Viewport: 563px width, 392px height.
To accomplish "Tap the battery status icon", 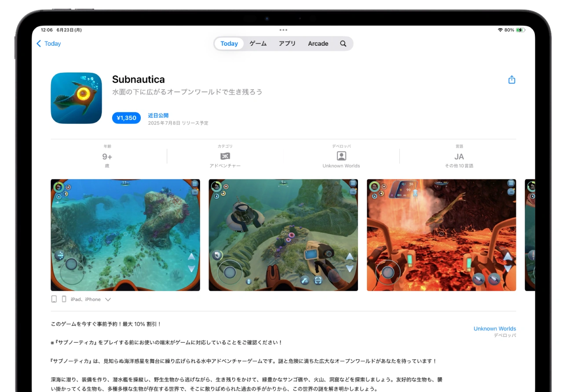I will [520, 30].
